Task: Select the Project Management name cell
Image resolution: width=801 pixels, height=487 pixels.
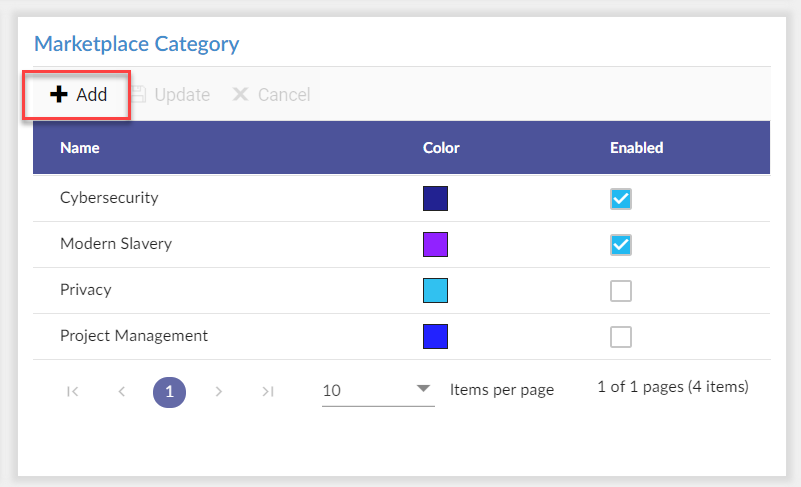Action: pyautogui.click(x=134, y=336)
